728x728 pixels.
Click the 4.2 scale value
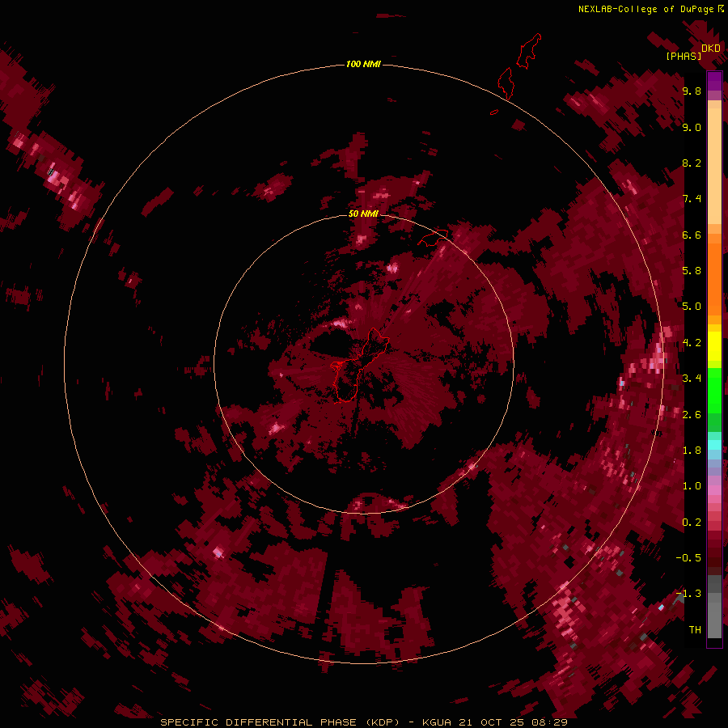pyautogui.click(x=692, y=343)
